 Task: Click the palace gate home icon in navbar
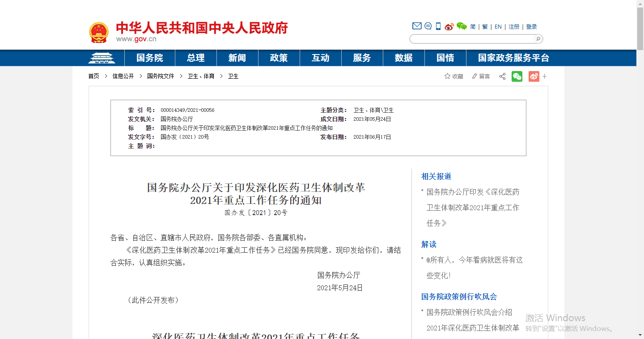click(102, 58)
